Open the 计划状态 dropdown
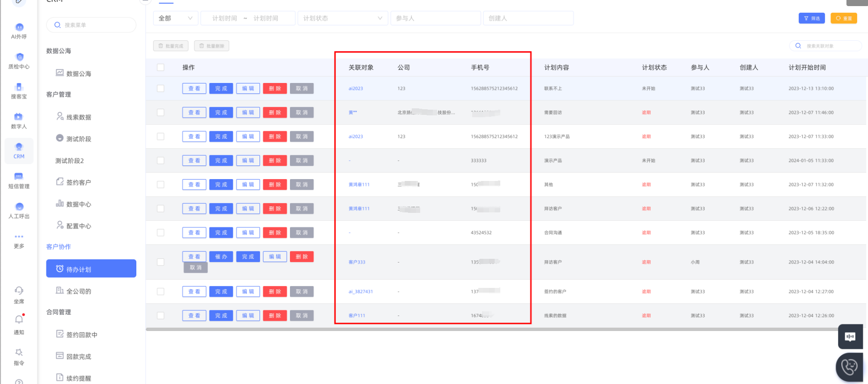868x384 pixels. point(342,18)
